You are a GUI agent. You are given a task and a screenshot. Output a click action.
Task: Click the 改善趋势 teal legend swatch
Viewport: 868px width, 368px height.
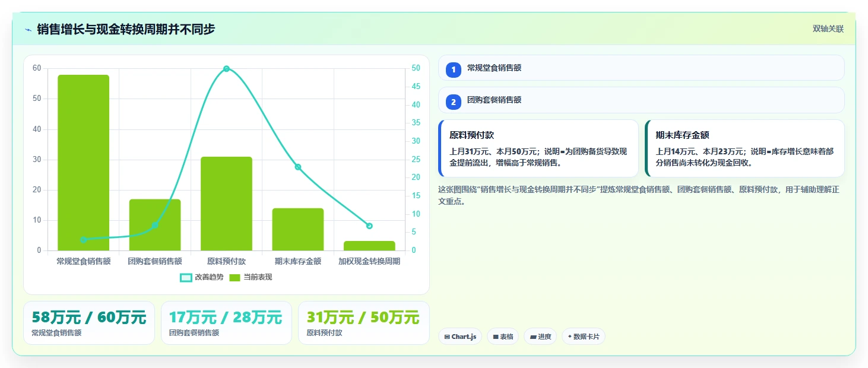pos(186,277)
